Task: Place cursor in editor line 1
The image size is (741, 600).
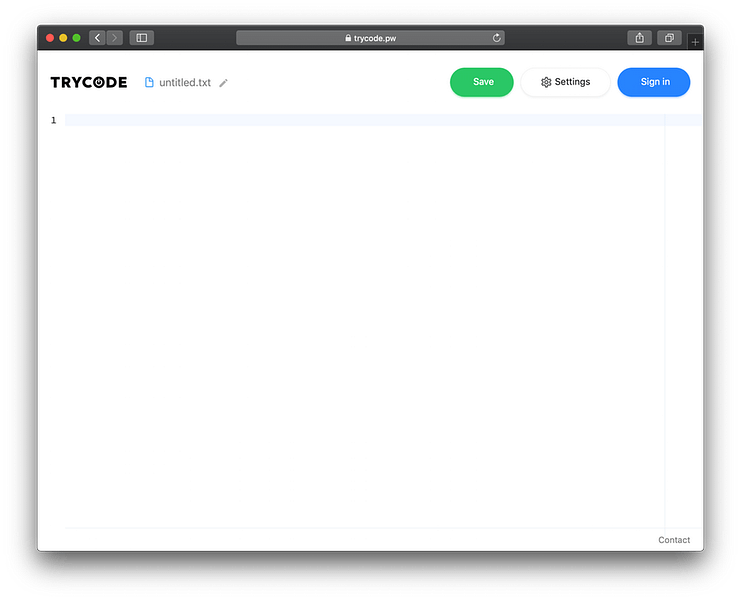Action: 384,120
